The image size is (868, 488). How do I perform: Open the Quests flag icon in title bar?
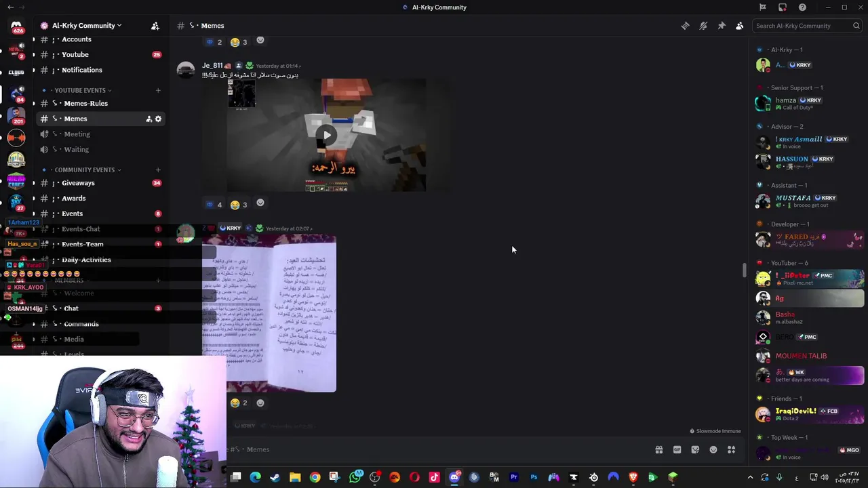762,7
